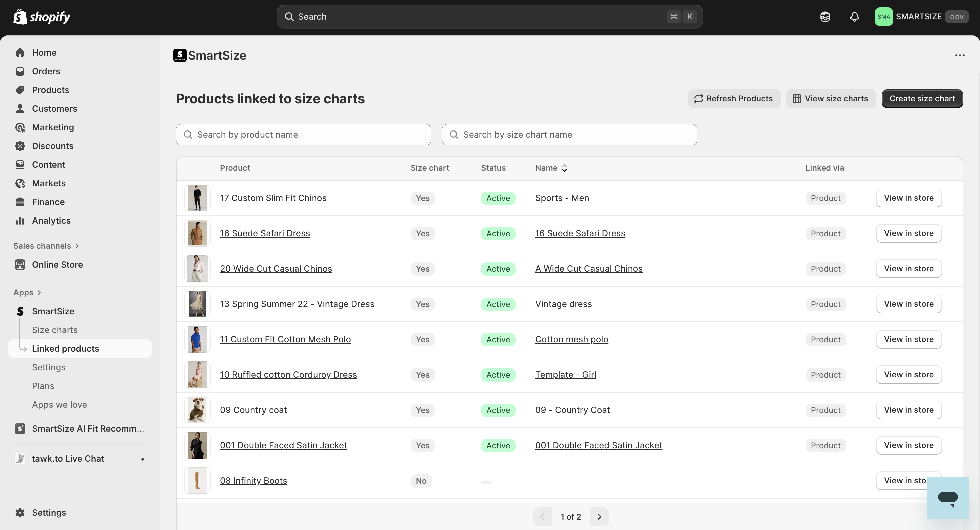Open Plans under SmartSize

click(x=43, y=386)
